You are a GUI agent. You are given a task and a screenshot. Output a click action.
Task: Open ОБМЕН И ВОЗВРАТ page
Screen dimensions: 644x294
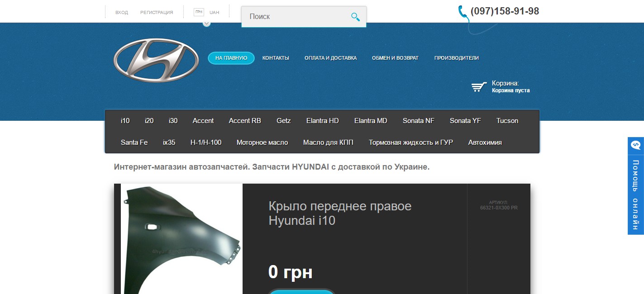[x=395, y=58]
